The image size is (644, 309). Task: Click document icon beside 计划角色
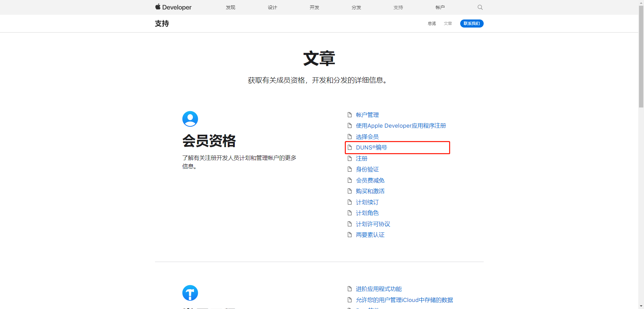point(350,213)
